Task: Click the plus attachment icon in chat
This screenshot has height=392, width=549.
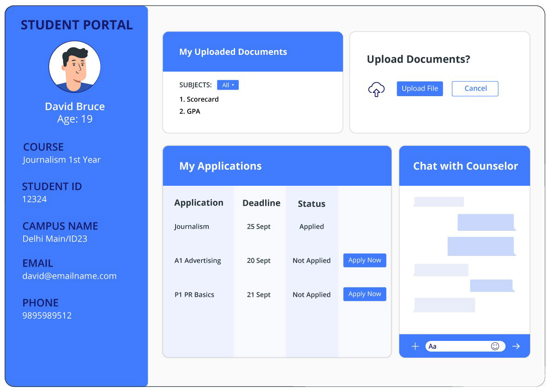Action: click(x=415, y=346)
